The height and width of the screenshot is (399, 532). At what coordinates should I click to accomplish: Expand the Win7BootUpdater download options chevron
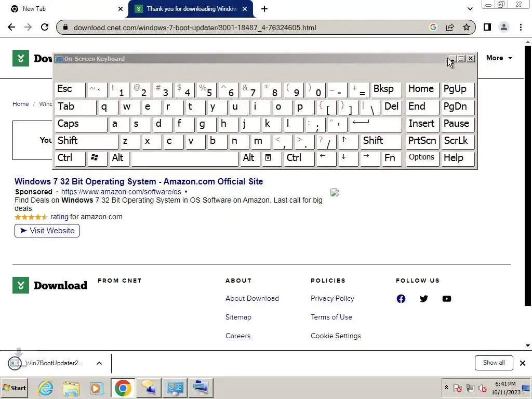coord(99,363)
